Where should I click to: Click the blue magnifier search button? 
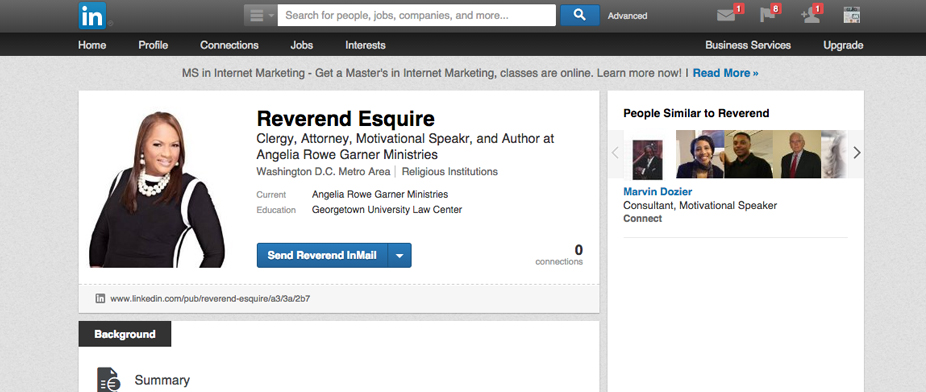579,15
